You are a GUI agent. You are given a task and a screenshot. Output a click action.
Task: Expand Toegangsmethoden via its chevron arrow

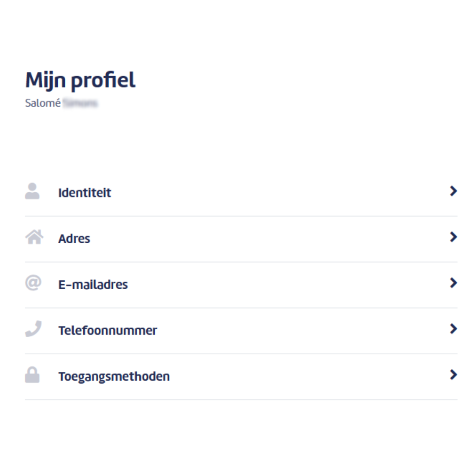click(454, 375)
